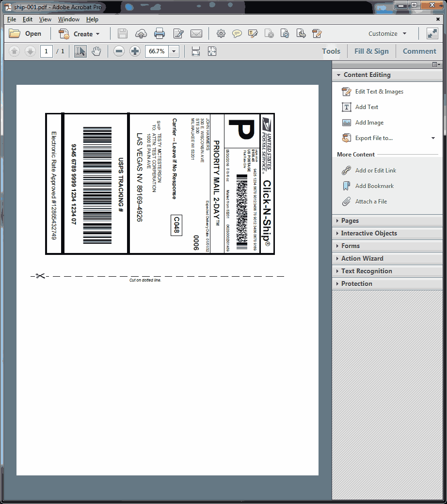Add a sticky note comment
The width and height of the screenshot is (447, 504).
click(x=237, y=33)
